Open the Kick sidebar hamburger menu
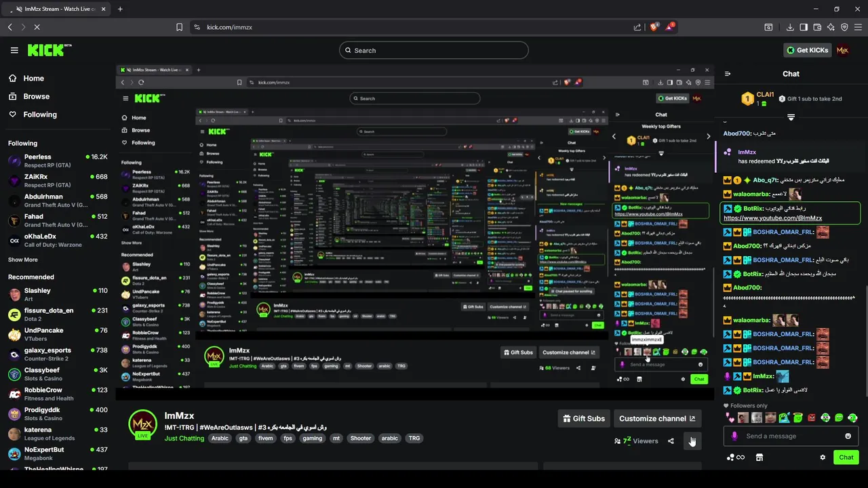 (14, 50)
